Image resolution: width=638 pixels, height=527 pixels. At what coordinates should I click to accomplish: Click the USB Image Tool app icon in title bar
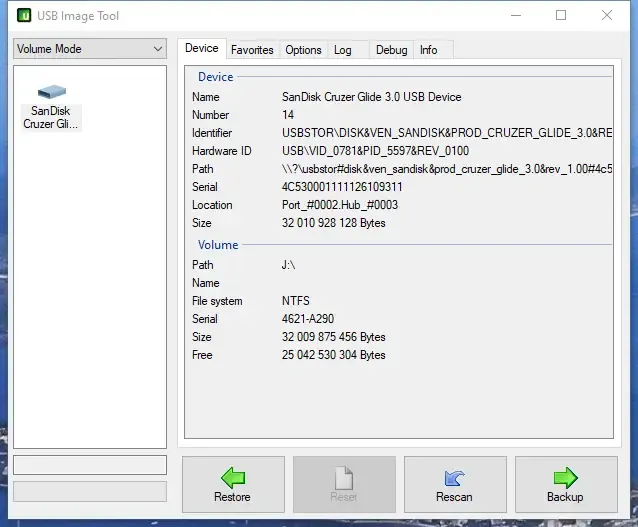tap(24, 15)
